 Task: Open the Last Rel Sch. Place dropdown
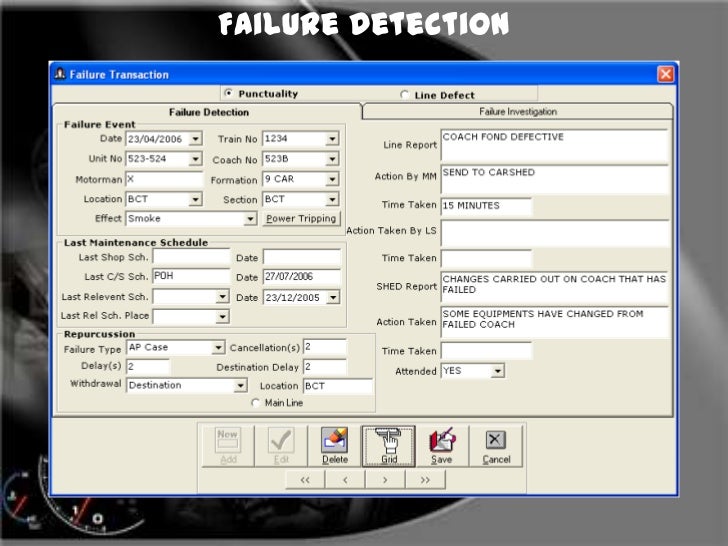coord(223,317)
